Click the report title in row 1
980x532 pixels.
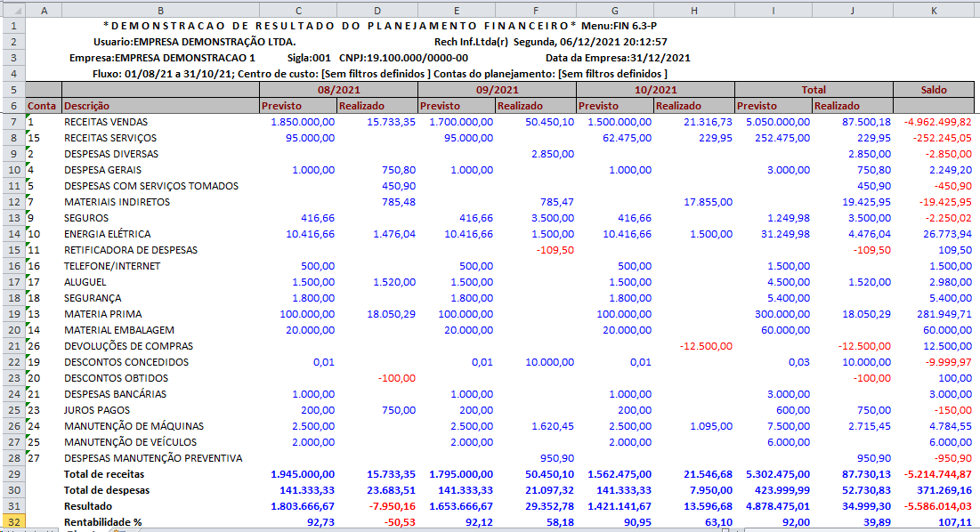tap(338, 26)
